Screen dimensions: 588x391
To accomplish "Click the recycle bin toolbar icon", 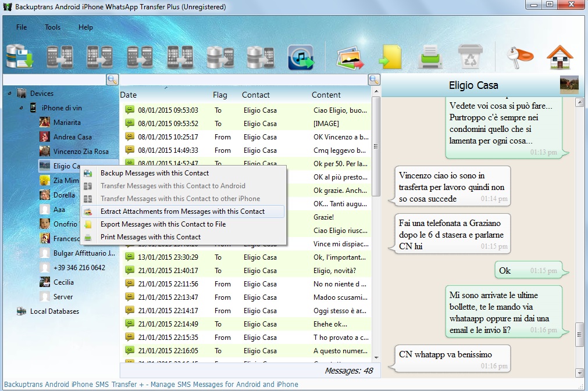I will (471, 56).
